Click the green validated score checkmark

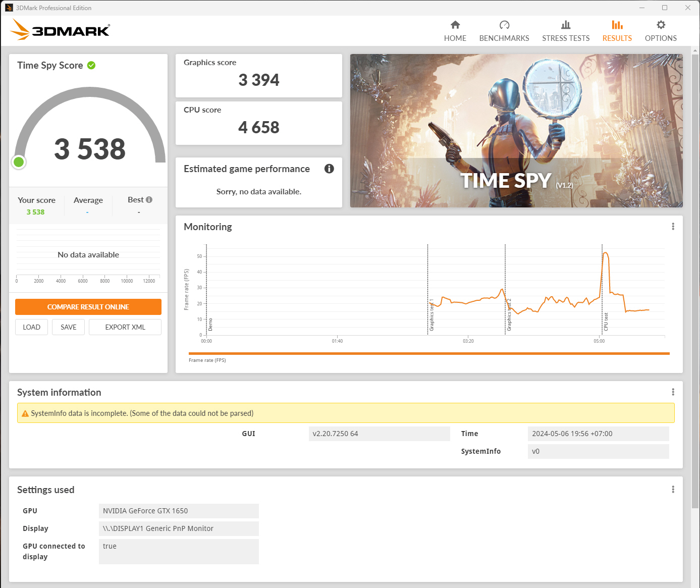pos(91,65)
